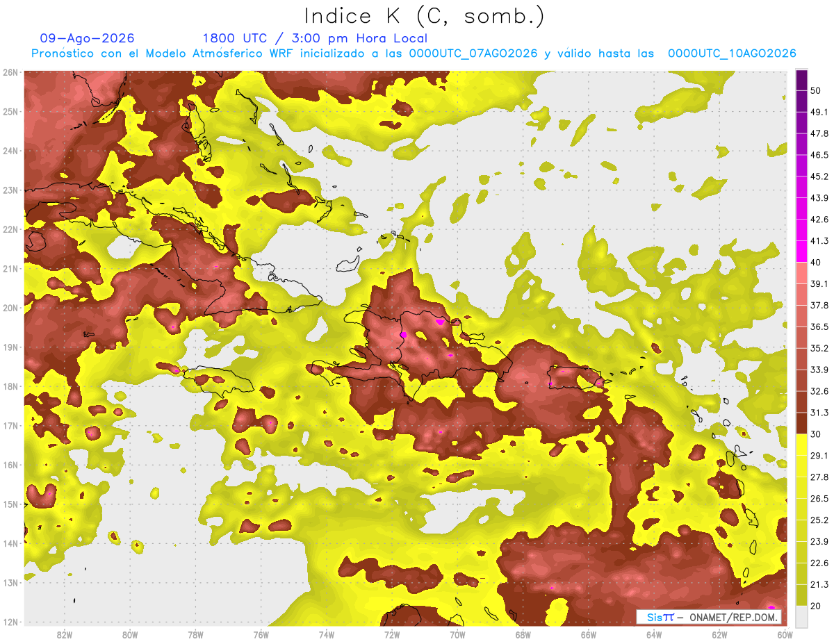Click the color scale value "42.6"
Viewport: 834px width, 644px height.
click(819, 220)
